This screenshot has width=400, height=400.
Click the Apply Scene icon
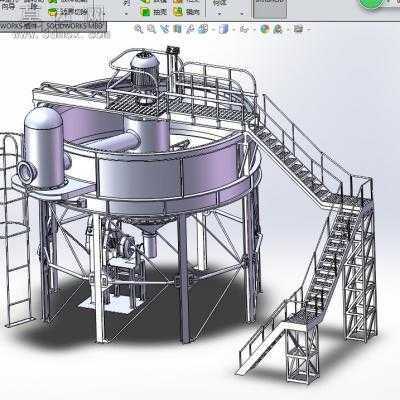tap(277, 29)
